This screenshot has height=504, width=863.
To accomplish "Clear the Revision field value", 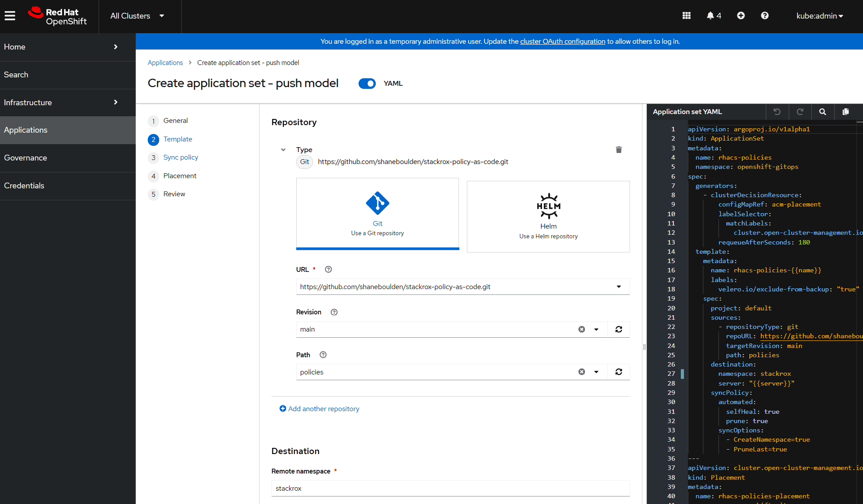I will 582,329.
